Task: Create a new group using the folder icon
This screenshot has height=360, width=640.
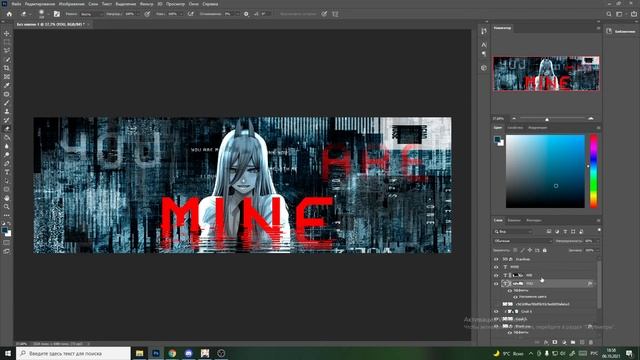Action: pyautogui.click(x=573, y=342)
